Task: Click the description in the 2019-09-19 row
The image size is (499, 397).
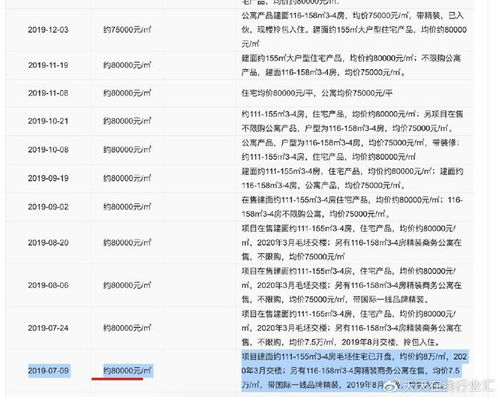Action: coord(352,178)
